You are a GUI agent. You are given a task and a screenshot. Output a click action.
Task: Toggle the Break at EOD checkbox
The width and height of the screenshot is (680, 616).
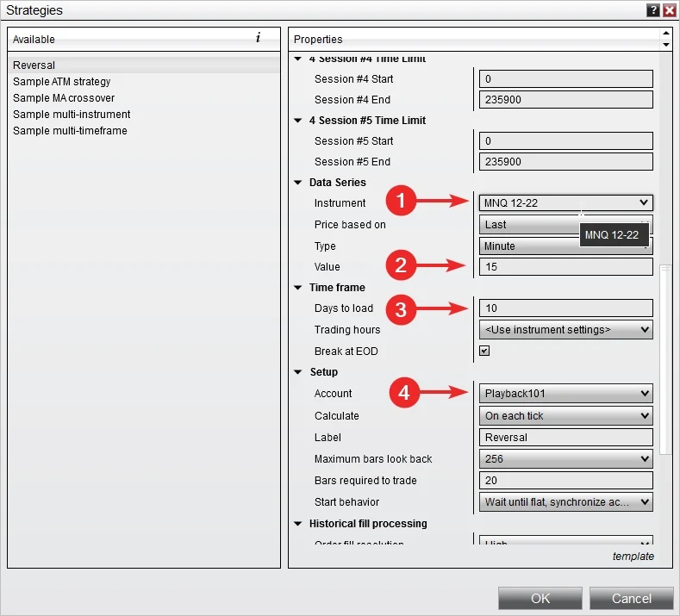484,352
